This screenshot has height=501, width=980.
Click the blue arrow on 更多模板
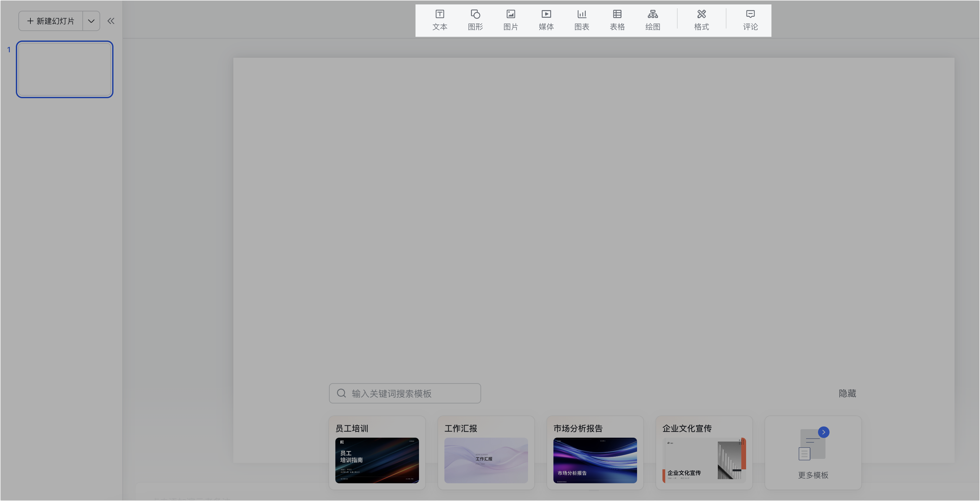(824, 432)
